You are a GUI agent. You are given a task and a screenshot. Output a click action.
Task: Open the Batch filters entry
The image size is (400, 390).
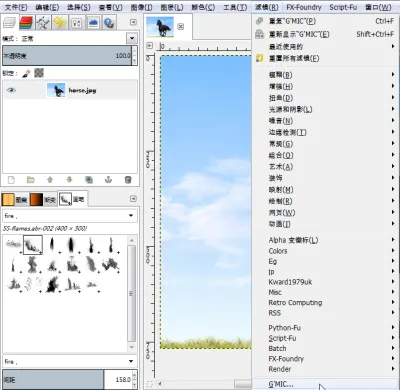click(325, 348)
